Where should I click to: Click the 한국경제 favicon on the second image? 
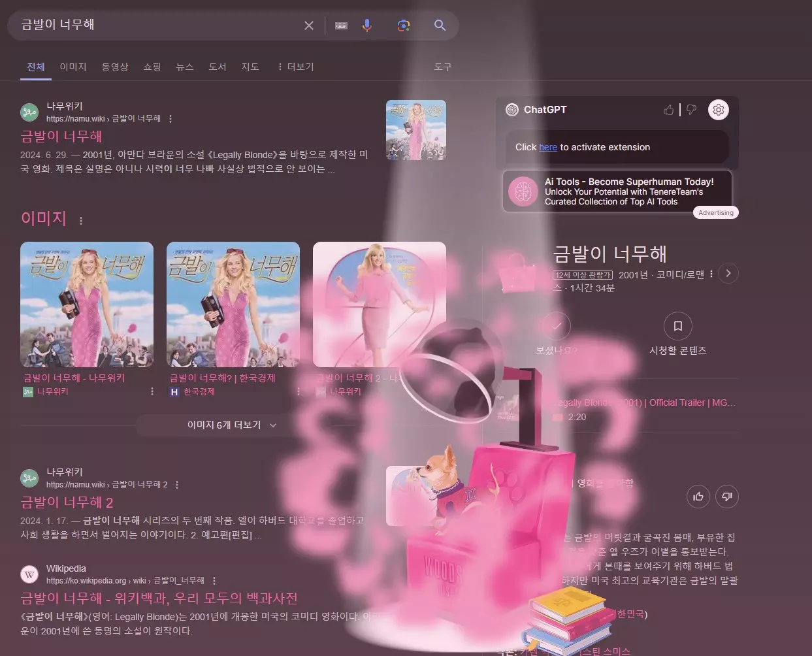(173, 391)
